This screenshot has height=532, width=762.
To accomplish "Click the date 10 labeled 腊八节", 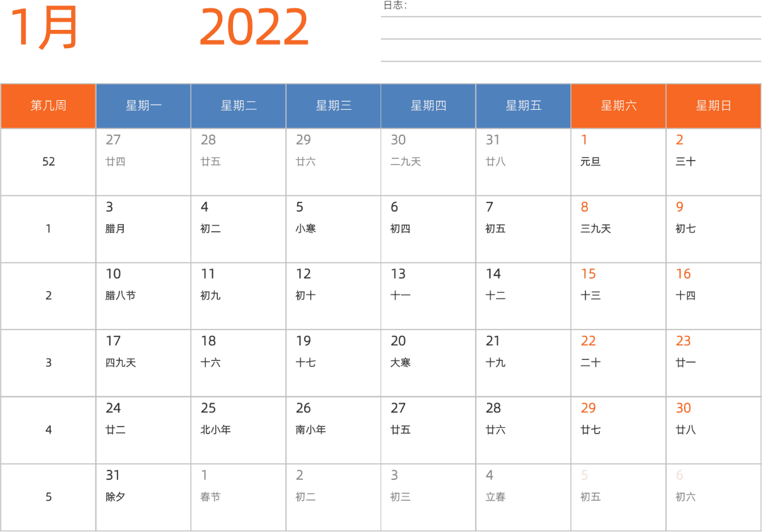I will (144, 296).
